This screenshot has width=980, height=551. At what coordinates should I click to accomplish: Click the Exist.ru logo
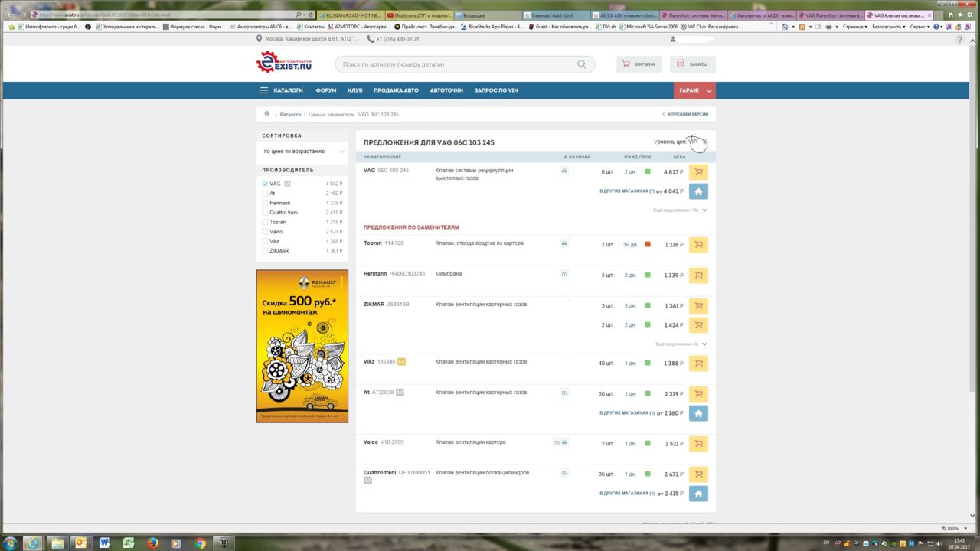(284, 63)
